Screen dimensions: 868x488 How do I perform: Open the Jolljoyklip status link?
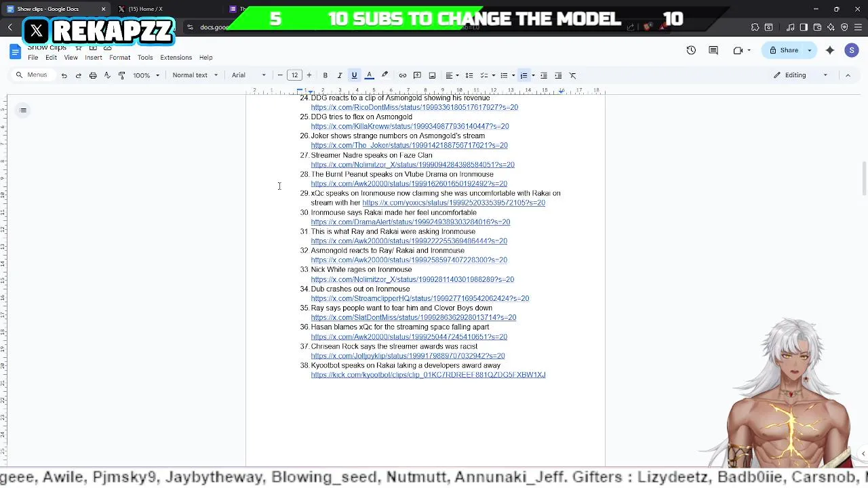point(408,356)
